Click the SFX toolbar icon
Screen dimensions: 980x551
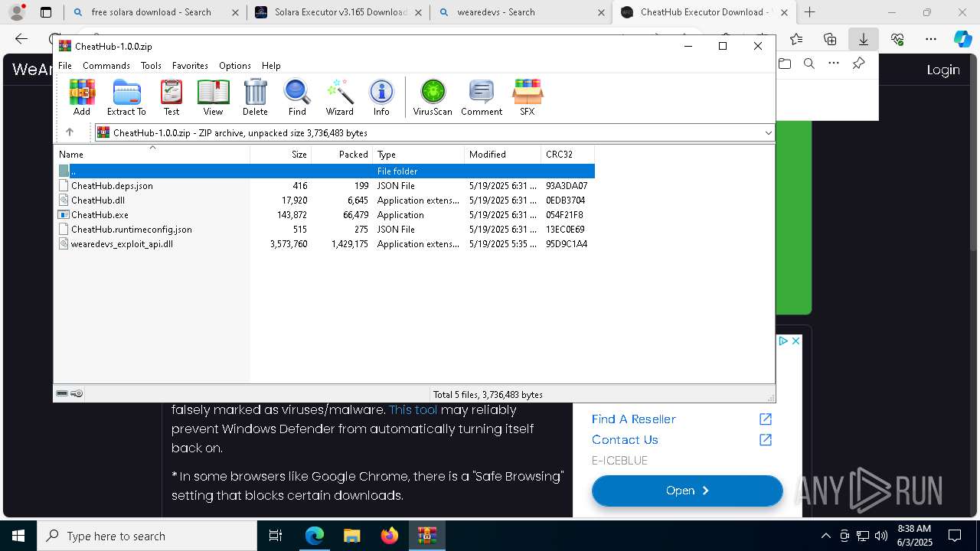click(x=528, y=97)
